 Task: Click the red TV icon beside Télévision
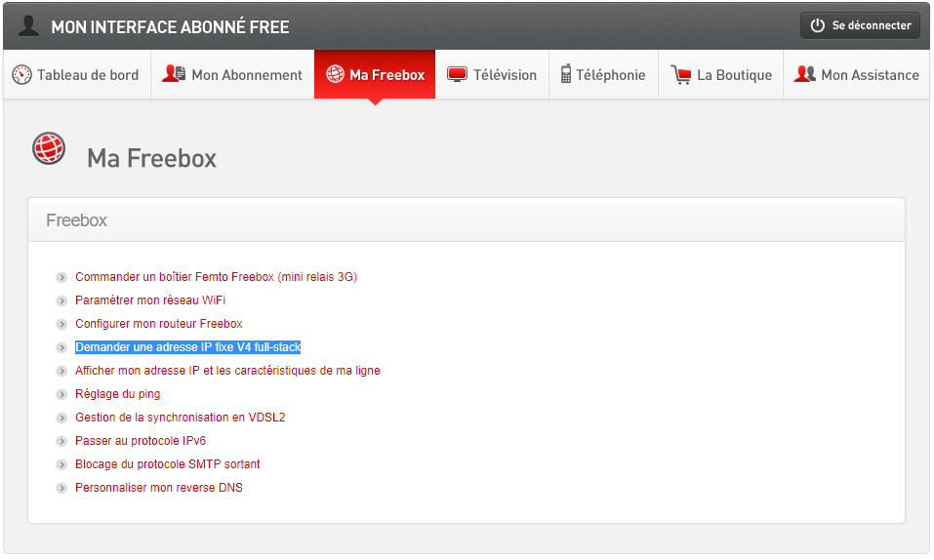point(457,74)
